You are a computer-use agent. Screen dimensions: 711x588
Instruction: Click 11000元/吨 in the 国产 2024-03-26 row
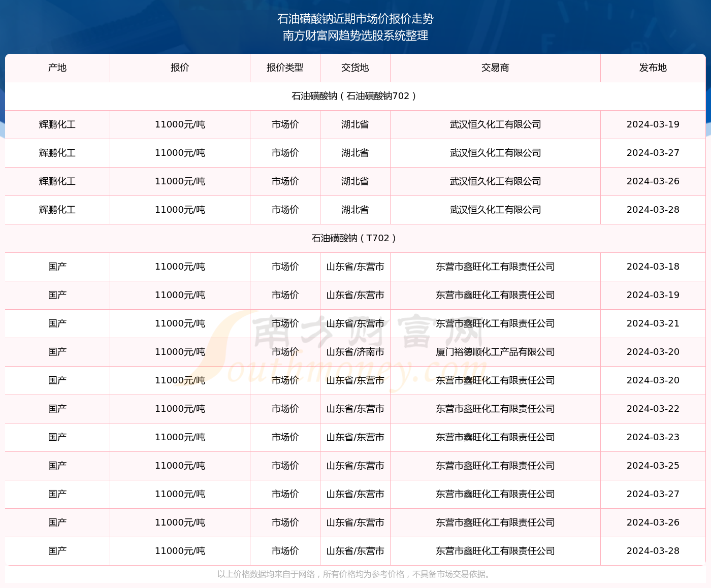point(180,522)
